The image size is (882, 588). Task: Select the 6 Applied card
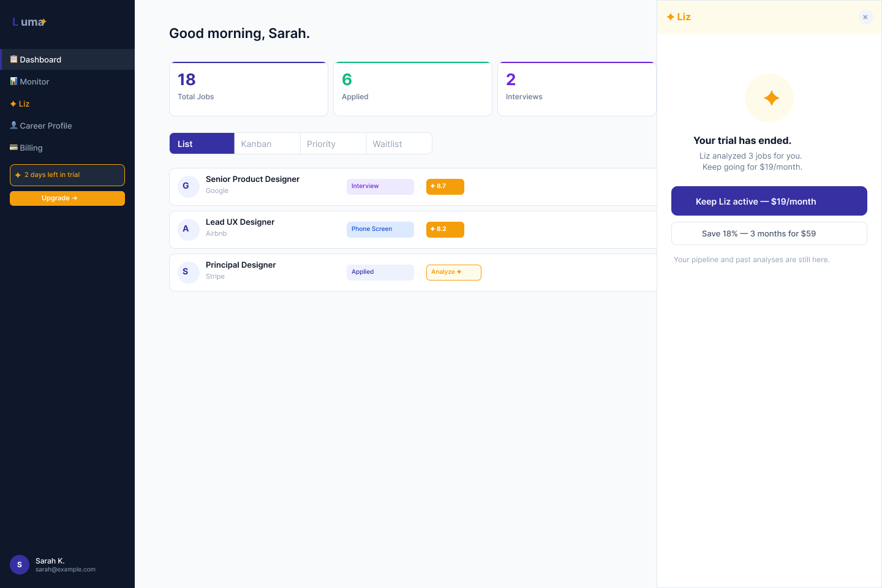413,89
